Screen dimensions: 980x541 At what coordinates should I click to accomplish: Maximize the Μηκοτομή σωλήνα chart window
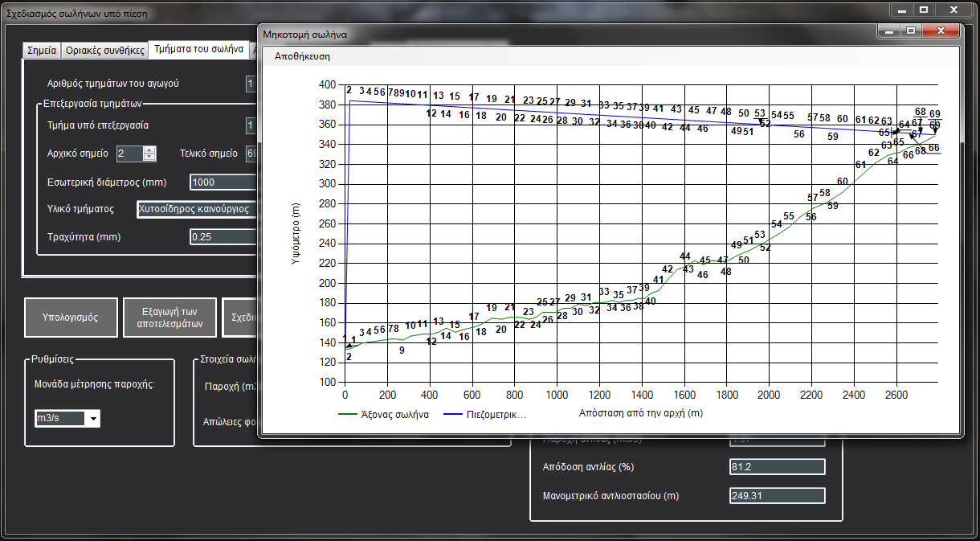[x=910, y=31]
